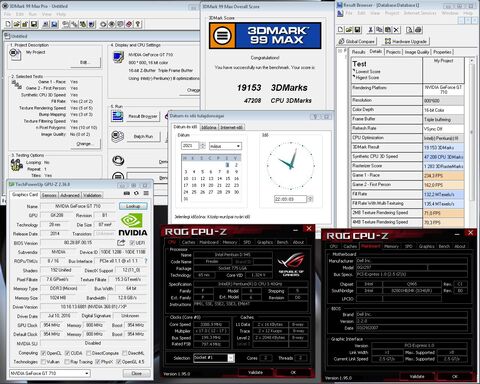Click the time spinner under the clock

coord(310,199)
